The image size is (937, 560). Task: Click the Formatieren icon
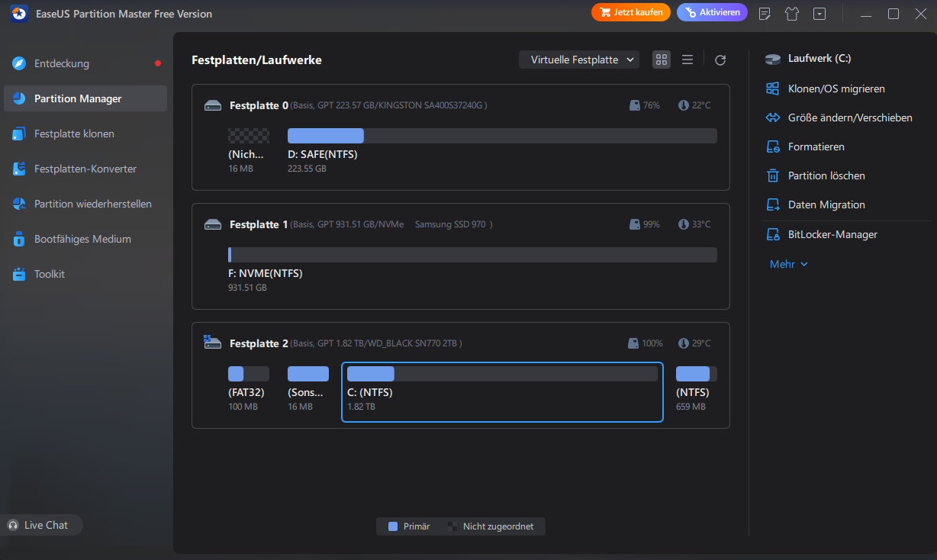coord(773,146)
